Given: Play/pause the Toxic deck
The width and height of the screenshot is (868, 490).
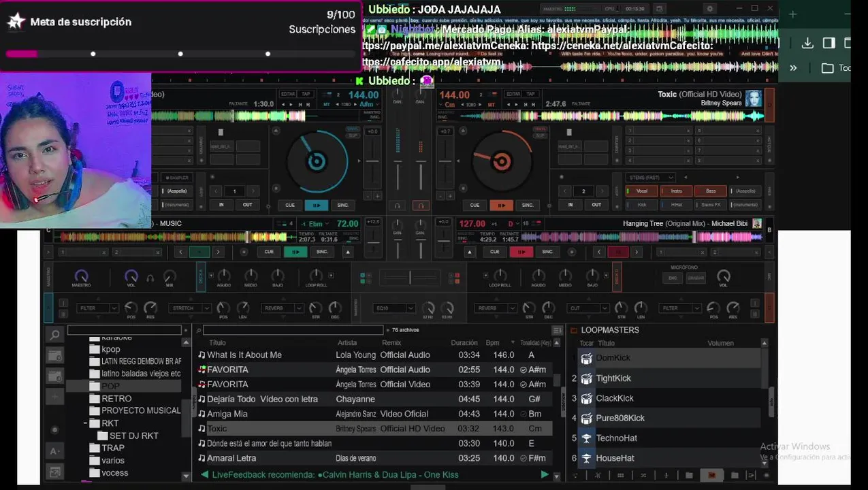Looking at the screenshot, I should tap(501, 205).
